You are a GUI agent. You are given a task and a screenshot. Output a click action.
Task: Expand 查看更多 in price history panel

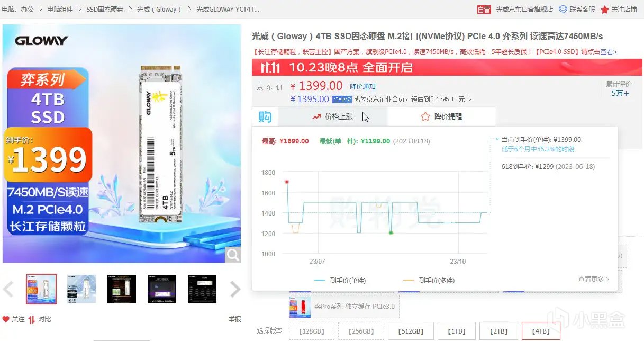593,280
